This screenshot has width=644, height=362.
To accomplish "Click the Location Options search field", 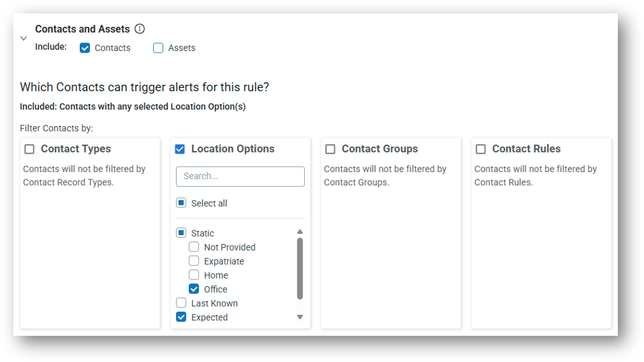I will click(x=240, y=176).
